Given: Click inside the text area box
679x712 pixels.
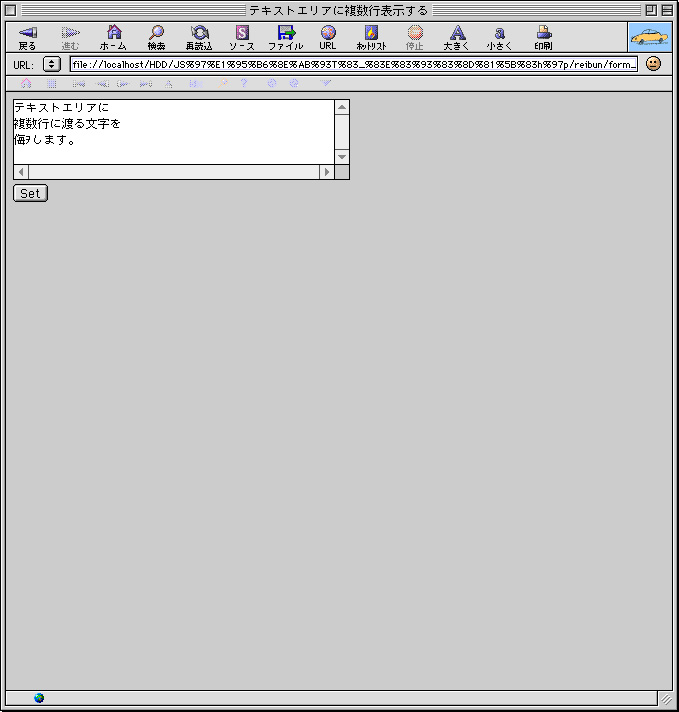Looking at the screenshot, I should (x=174, y=132).
